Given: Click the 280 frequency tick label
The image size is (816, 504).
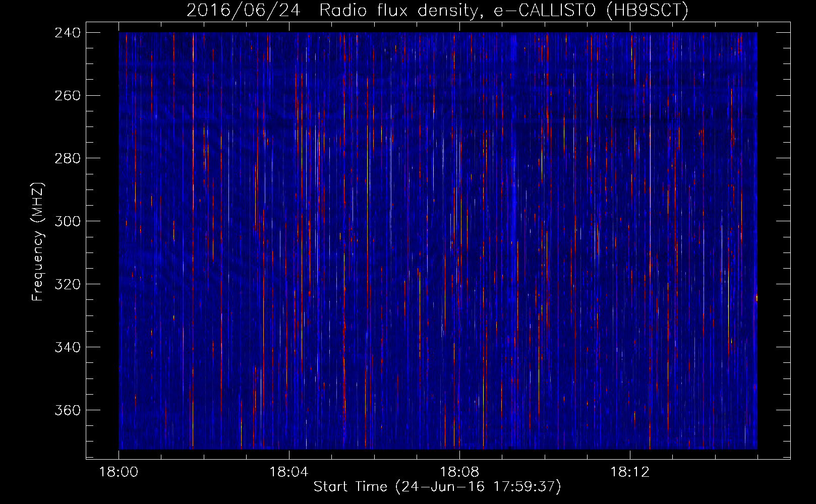Looking at the screenshot, I should tap(68, 159).
